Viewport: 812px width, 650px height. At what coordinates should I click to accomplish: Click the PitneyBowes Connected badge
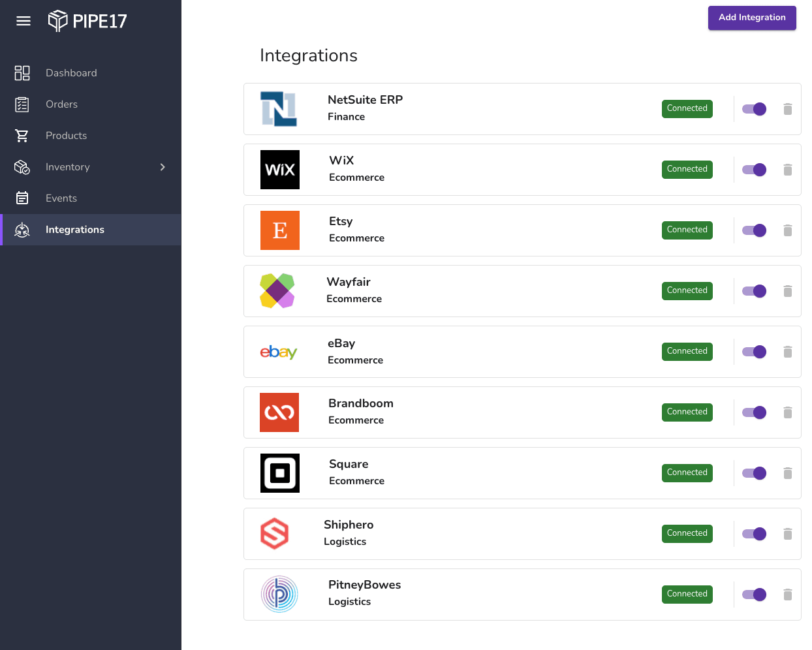[x=687, y=595]
